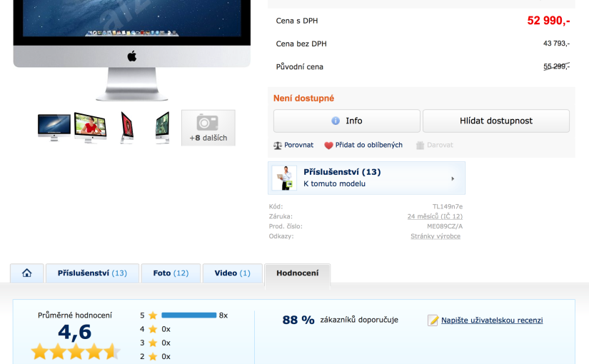This screenshot has height=364, width=589.
Task: Click the 43 793,- price without VAT
Action: point(556,44)
